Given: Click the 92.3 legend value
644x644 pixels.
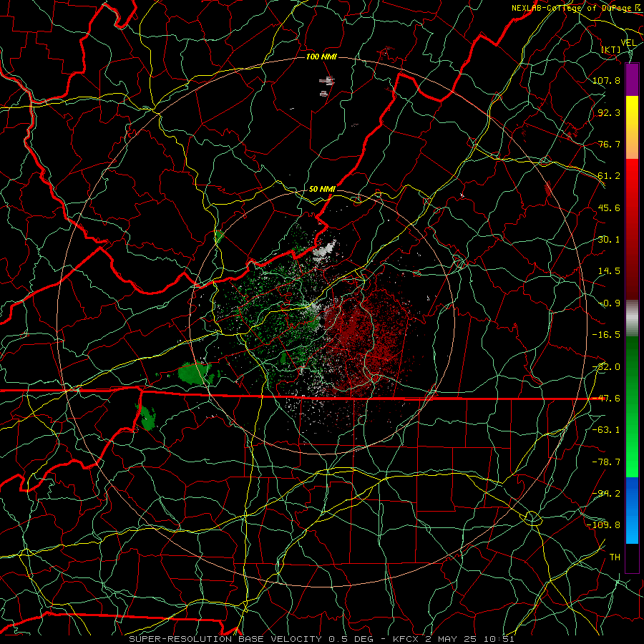Looking at the screenshot, I should pos(609,112).
